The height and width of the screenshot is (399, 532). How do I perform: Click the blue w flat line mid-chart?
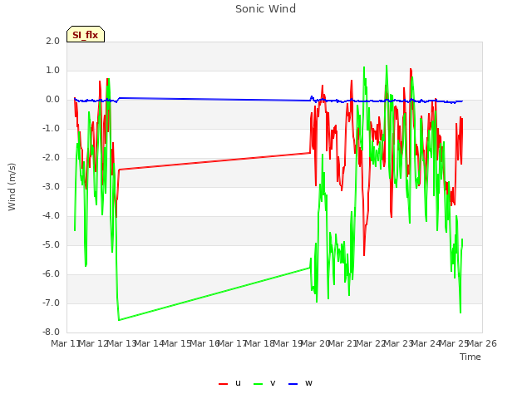pos(214,99)
